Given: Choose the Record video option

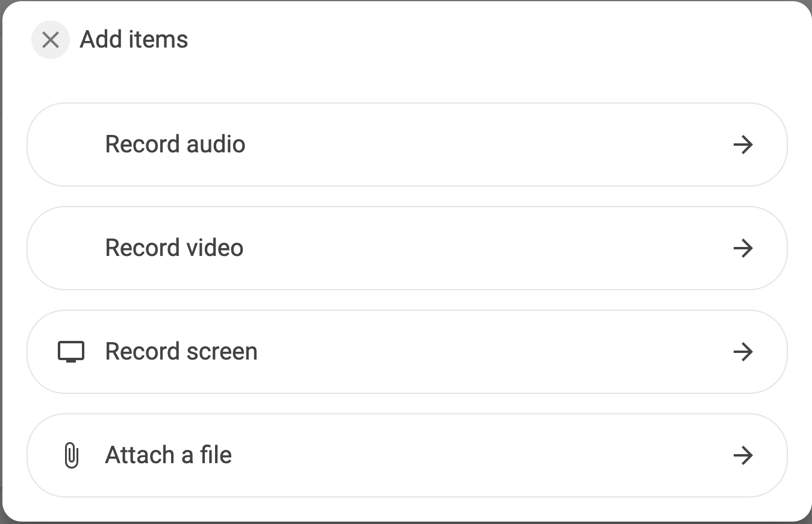Looking at the screenshot, I should (407, 248).
